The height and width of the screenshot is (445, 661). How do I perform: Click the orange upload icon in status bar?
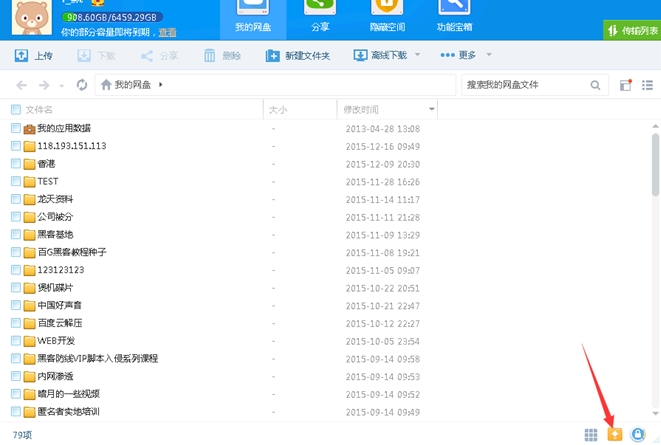coord(615,434)
